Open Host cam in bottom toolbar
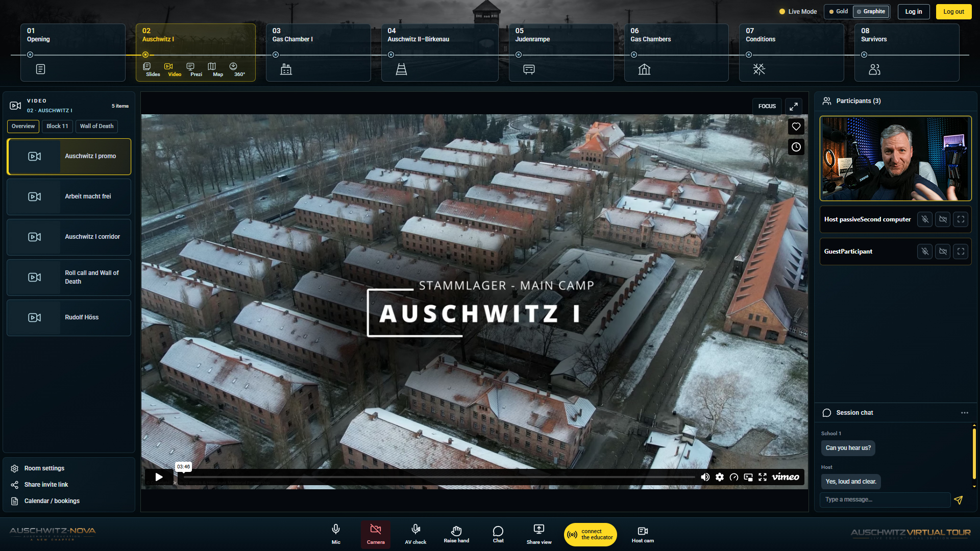This screenshot has width=980, height=551. coord(643,534)
